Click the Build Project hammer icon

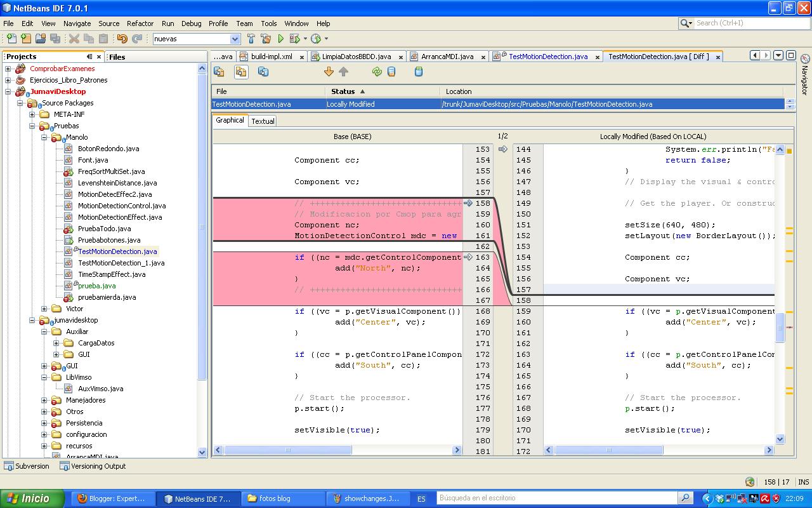(x=251, y=39)
